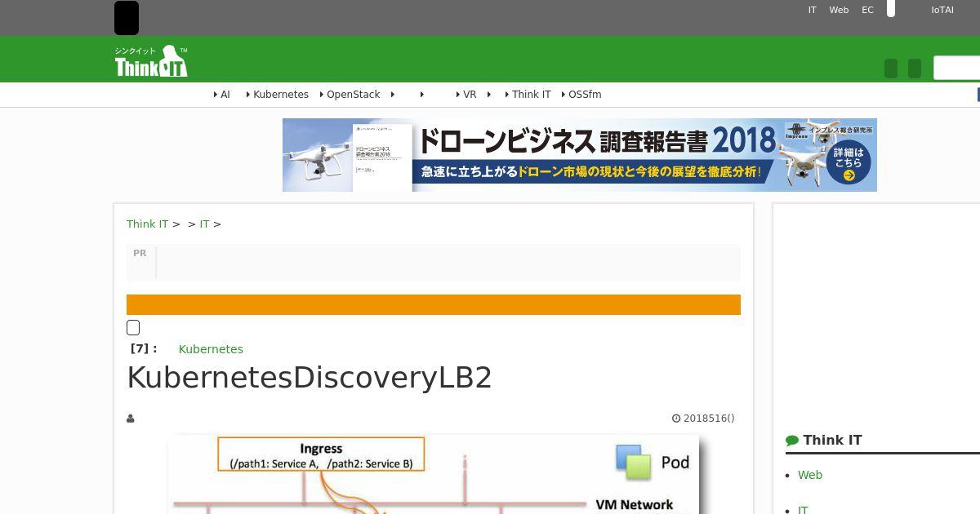Open the IT link in the top gray bar

coord(813,10)
